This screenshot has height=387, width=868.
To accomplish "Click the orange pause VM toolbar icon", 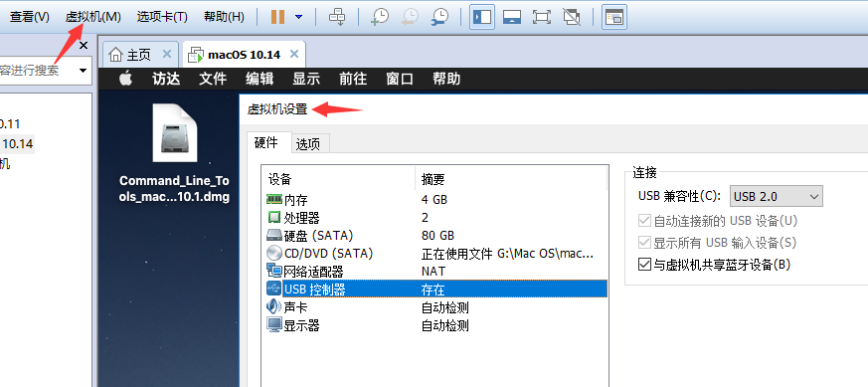I will [x=277, y=17].
